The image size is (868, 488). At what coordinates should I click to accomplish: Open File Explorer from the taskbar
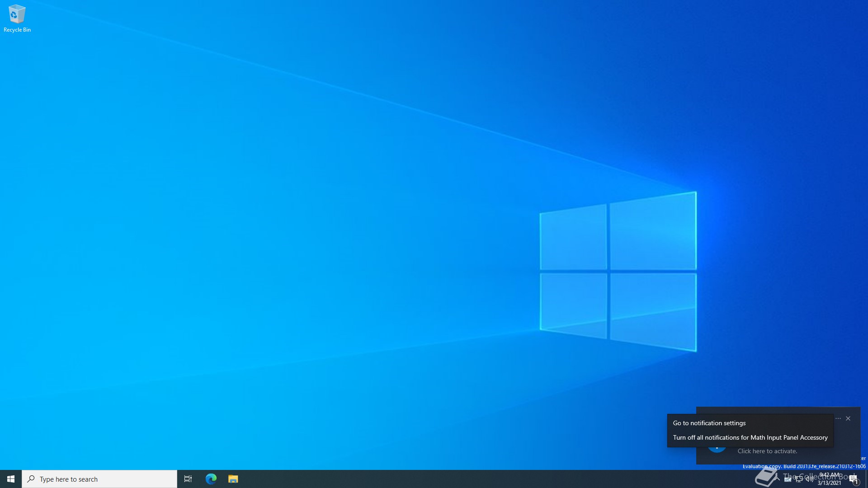click(x=233, y=479)
